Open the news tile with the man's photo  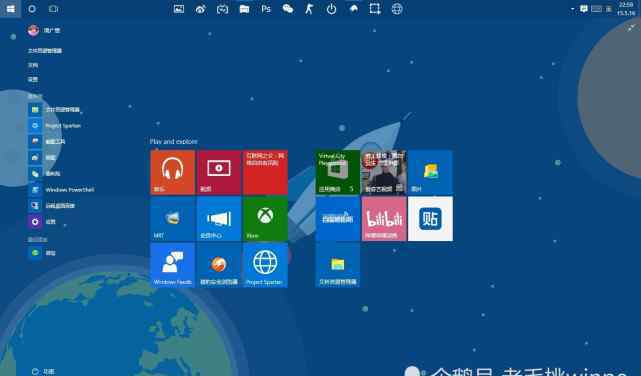384,172
